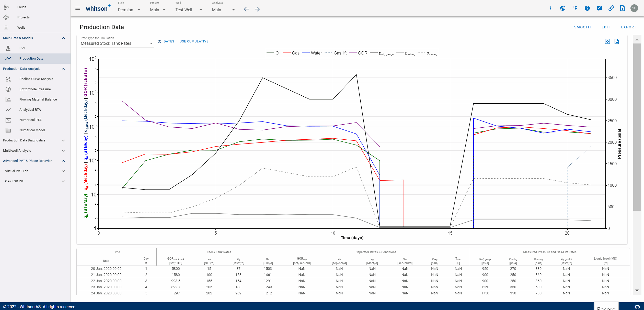The image size is (644, 310).
Task: Open the Well dropdown showing Test-Well
Action: point(189,10)
